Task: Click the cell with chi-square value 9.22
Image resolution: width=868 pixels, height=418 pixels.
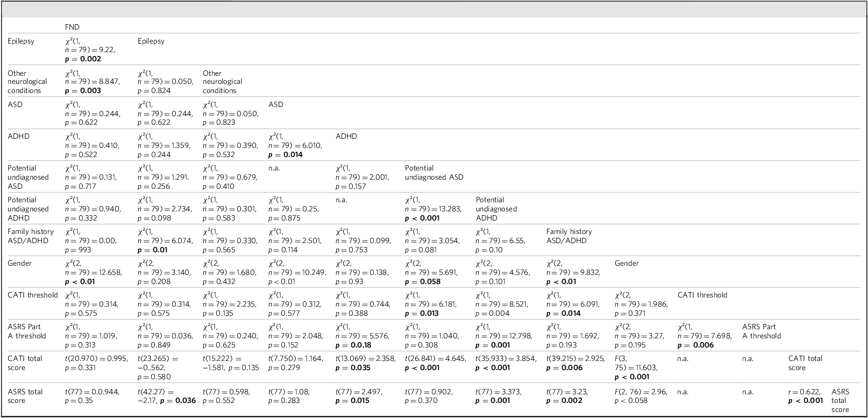Action: tap(90, 49)
